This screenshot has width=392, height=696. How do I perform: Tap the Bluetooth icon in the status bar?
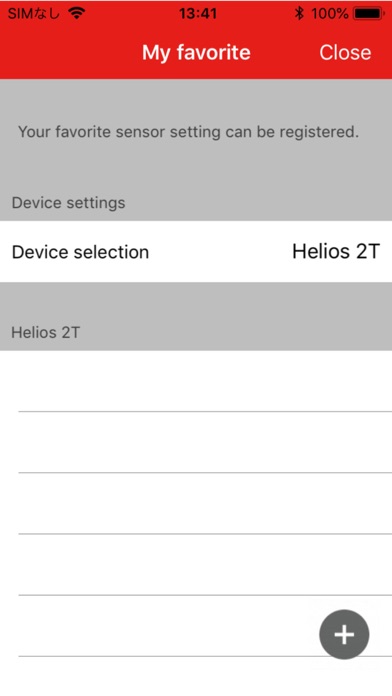[299, 13]
